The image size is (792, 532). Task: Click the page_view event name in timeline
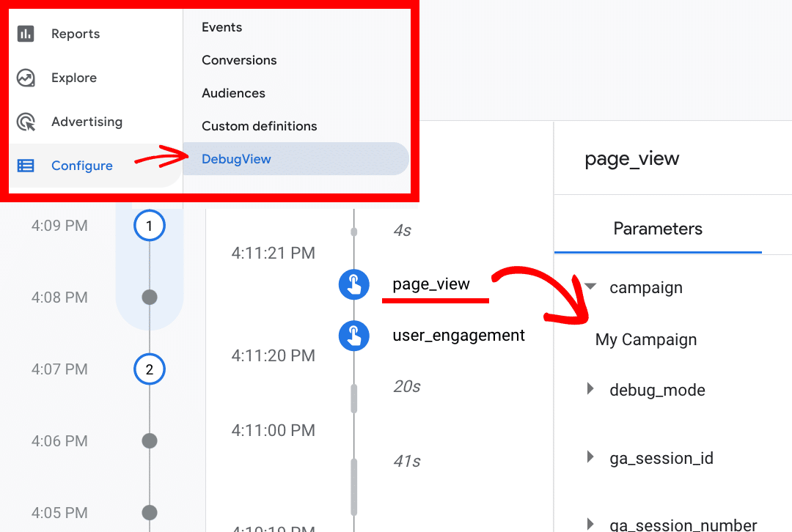click(431, 284)
